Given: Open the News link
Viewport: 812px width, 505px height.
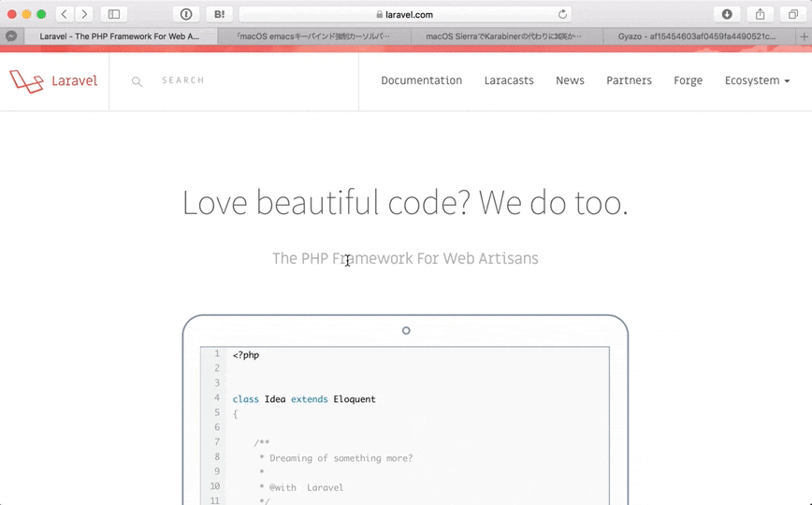Looking at the screenshot, I should click(x=570, y=80).
